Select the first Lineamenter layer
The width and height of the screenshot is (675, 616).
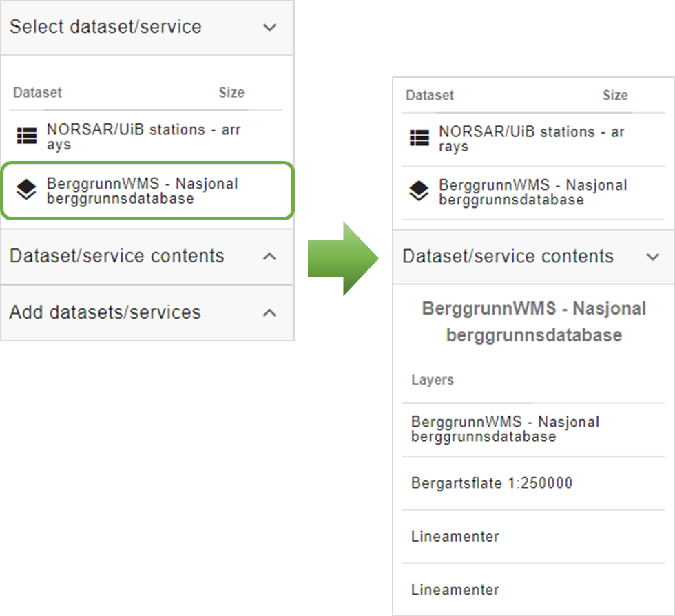pos(533,536)
